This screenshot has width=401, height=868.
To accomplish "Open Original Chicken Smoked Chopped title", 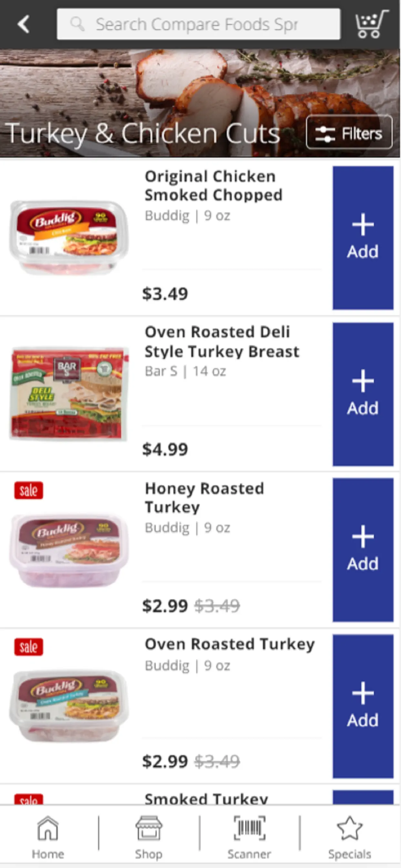I will click(x=214, y=186).
